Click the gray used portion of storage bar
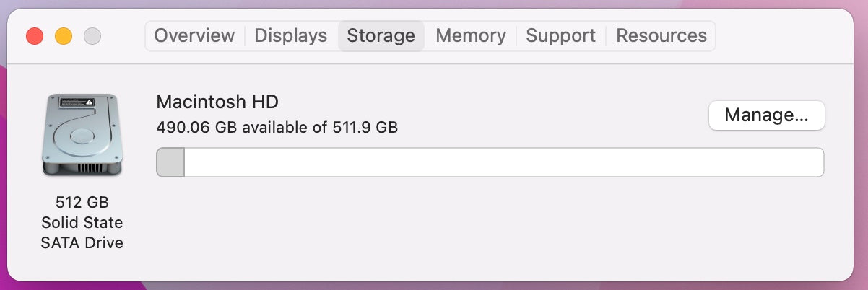Image resolution: width=868 pixels, height=290 pixels. (x=170, y=162)
